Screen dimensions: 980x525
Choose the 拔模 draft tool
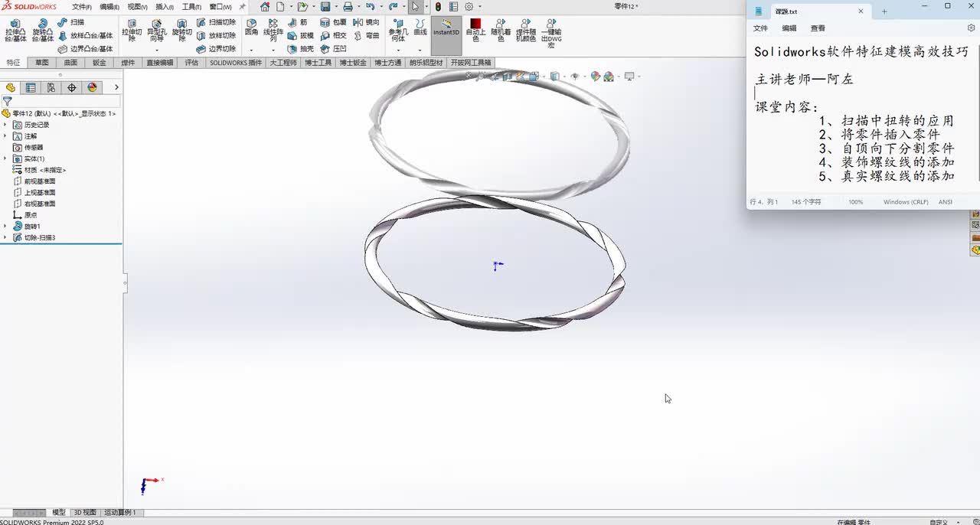[x=301, y=35]
